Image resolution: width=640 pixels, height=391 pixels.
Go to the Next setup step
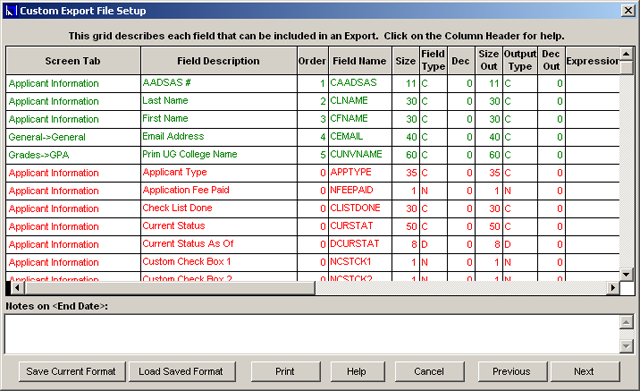[584, 371]
